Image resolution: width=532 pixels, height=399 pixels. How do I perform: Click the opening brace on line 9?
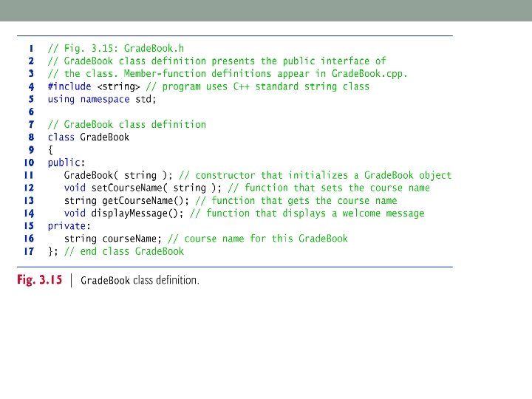pos(50,150)
